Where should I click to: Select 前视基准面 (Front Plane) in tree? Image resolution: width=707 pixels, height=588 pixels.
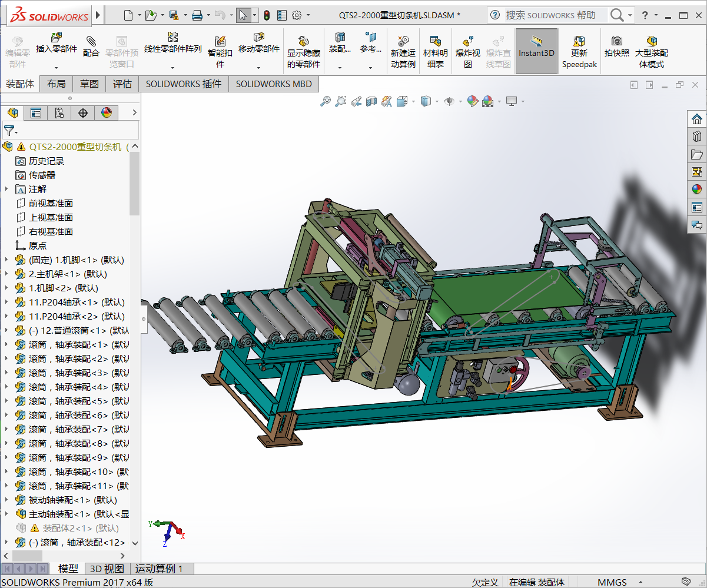(x=51, y=203)
